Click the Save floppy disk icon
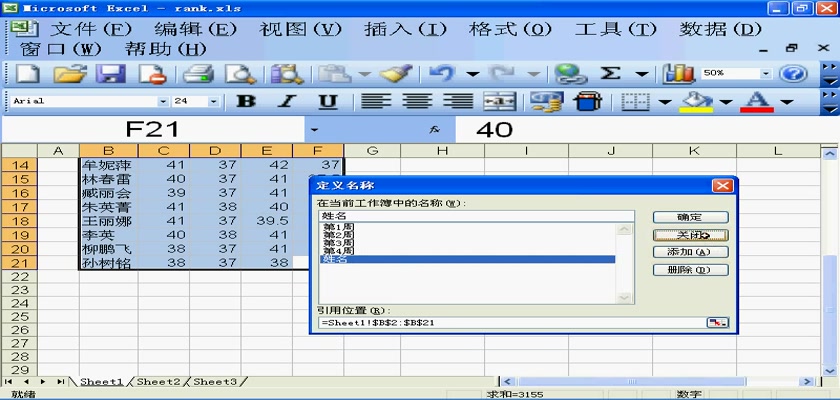 (109, 73)
